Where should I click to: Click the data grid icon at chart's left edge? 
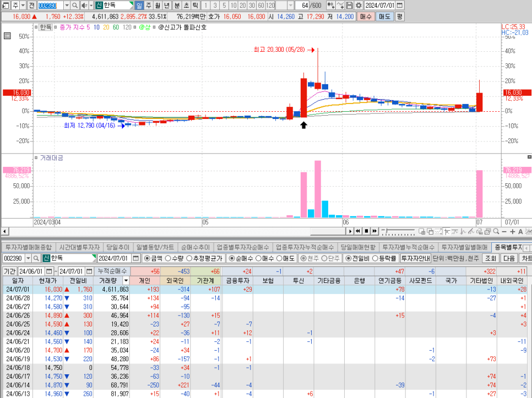click(7, 36)
